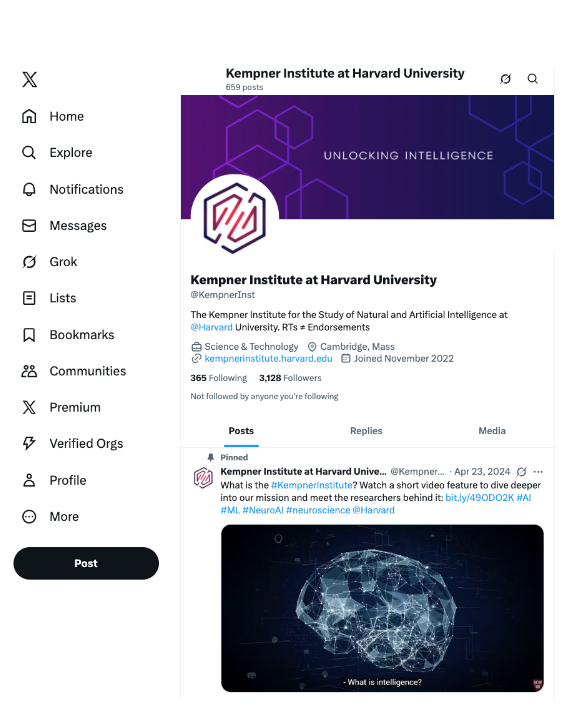Open the pinned post's three-dot menu
This screenshot has width=582, height=728.
pos(538,471)
